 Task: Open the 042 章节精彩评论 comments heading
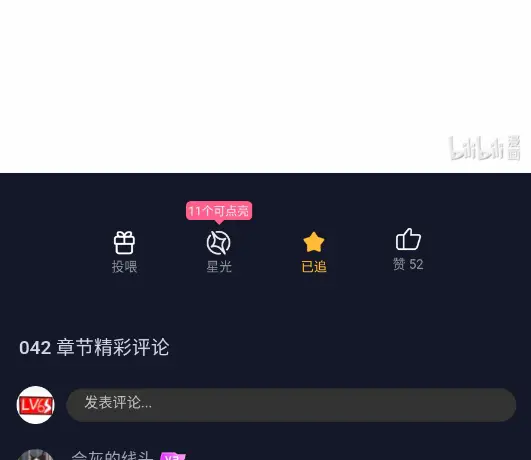tap(94, 347)
